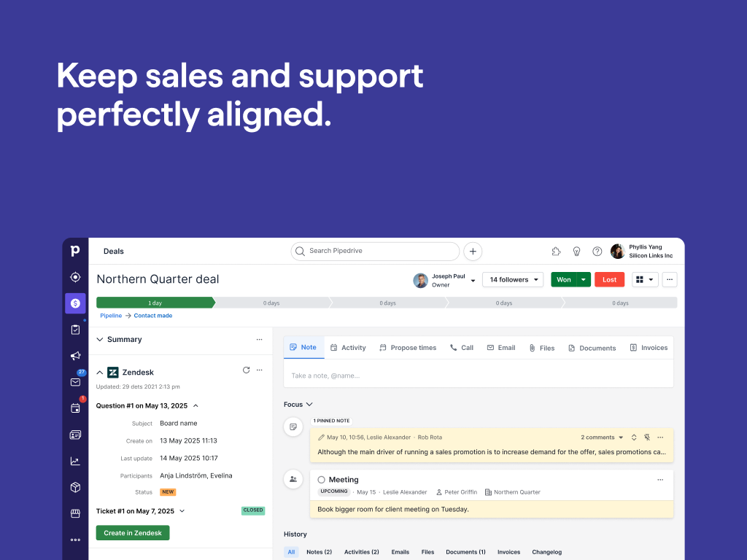Open the Insights chart icon in sidebar
This screenshot has height=560, width=747.
(75, 461)
